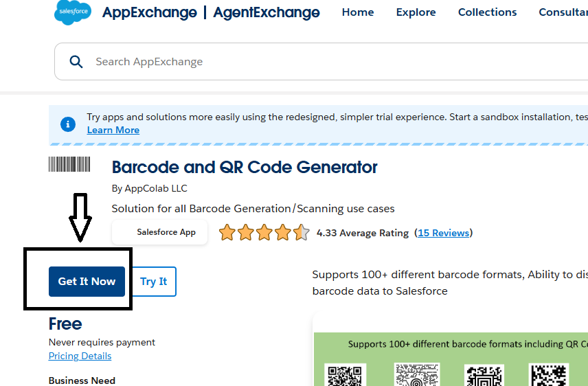Click the By AppColab LLC text
This screenshot has width=588, height=386.
point(150,188)
